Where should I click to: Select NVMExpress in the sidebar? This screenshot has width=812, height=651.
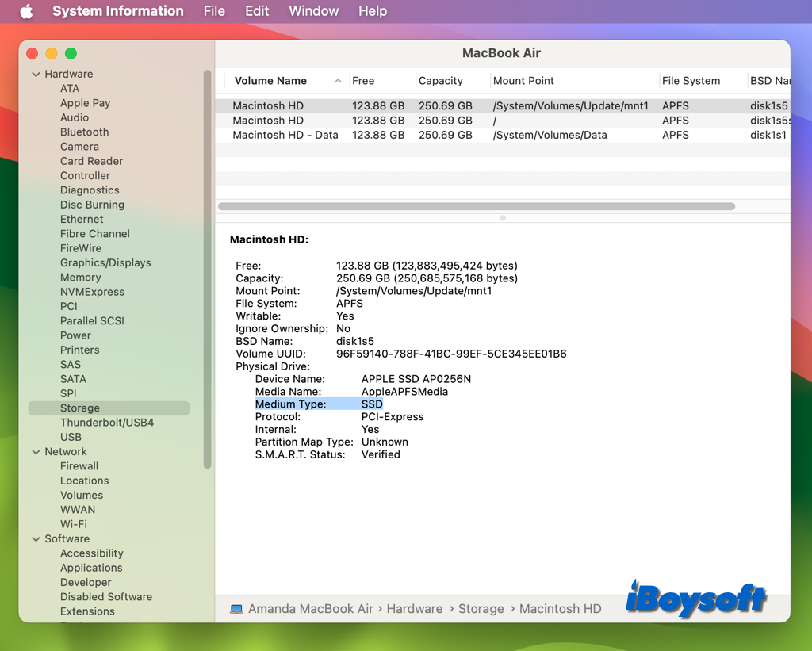click(92, 292)
